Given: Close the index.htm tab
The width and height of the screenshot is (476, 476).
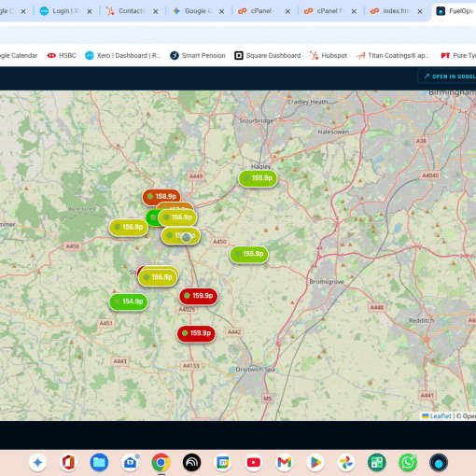Looking at the screenshot, I should point(420,11).
